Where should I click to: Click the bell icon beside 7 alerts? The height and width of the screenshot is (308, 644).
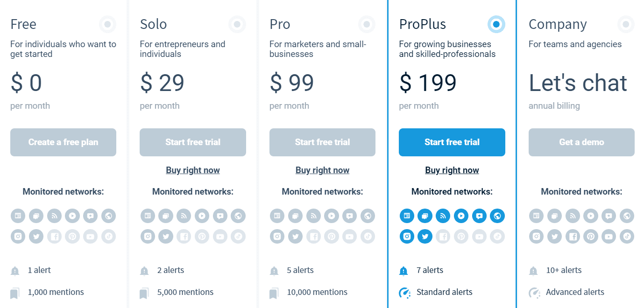[403, 271]
